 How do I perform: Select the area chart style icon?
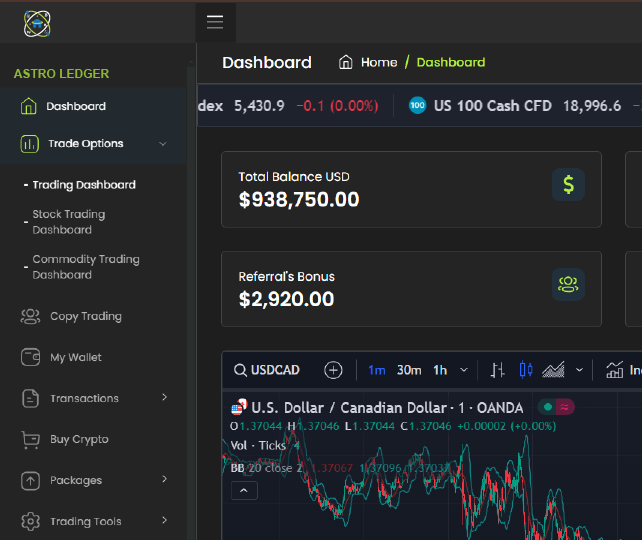(x=554, y=370)
